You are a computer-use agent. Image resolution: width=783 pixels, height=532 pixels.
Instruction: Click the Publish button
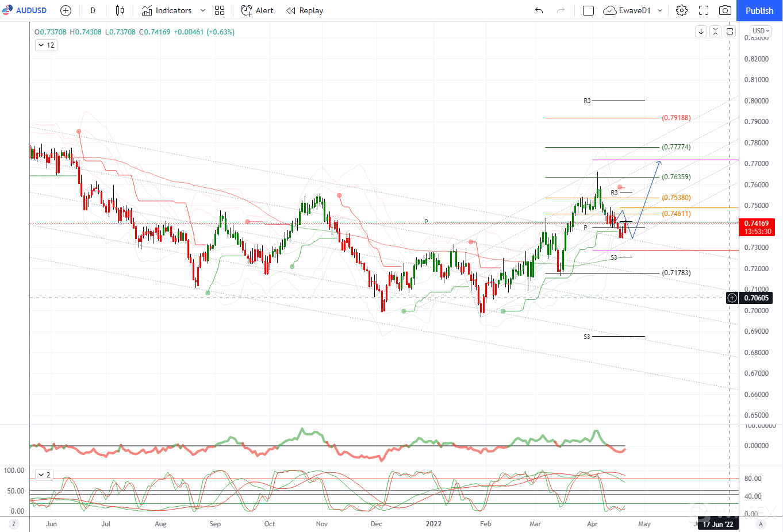tap(759, 10)
